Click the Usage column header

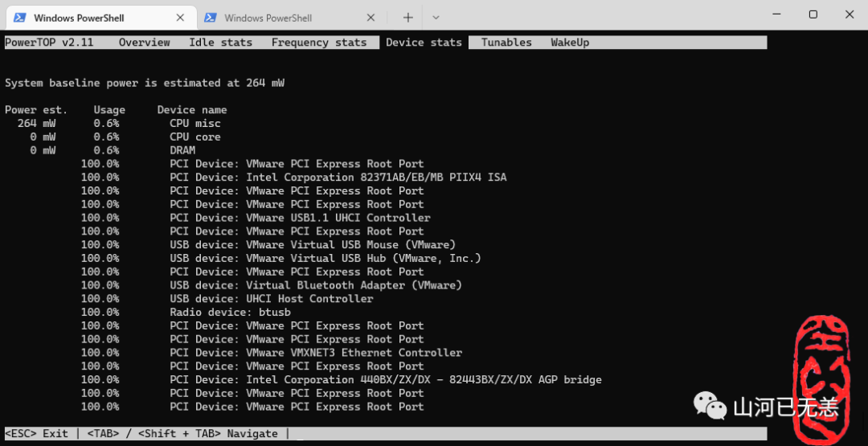tap(109, 110)
